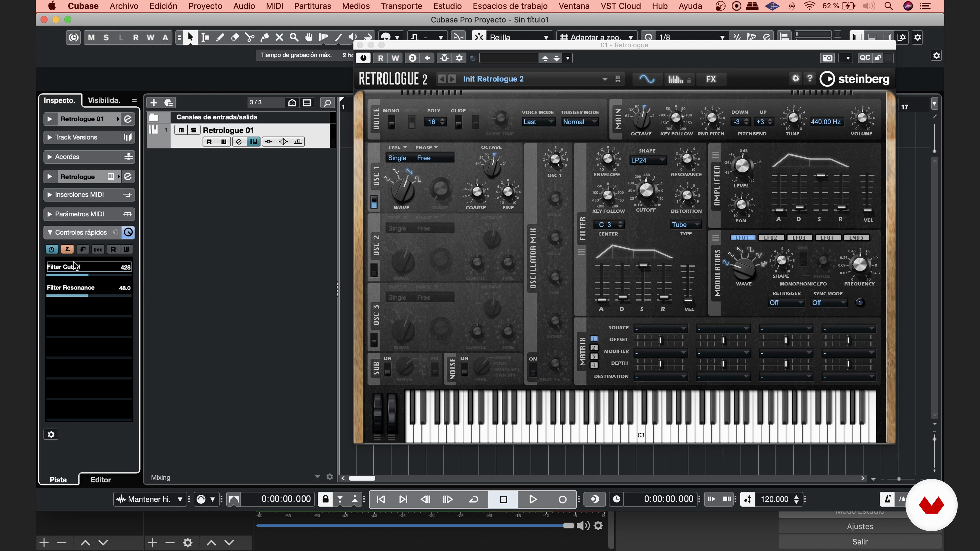
Task: Click the Add Track plus button
Action: [154, 103]
